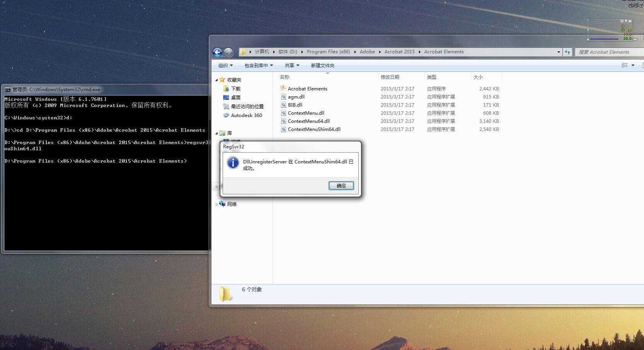Expand the 网络 network tree node
Screen dimensions: 644x350
[x=216, y=204]
